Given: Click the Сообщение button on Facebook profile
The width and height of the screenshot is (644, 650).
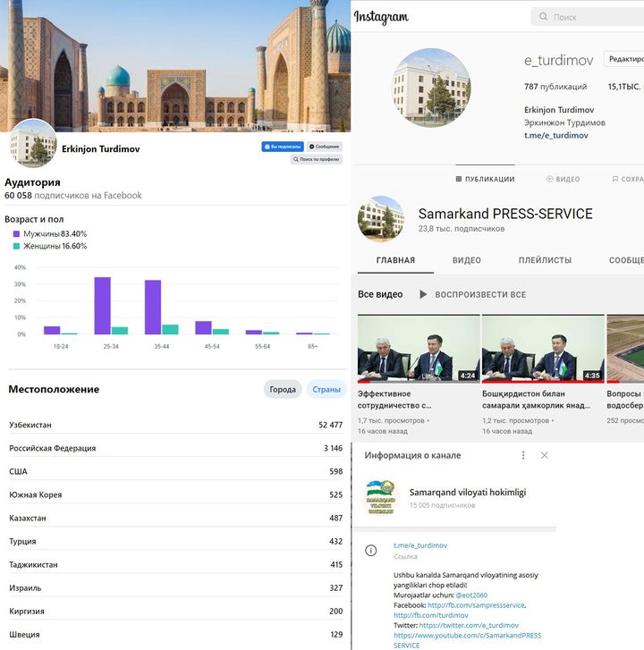Looking at the screenshot, I should point(324,147).
